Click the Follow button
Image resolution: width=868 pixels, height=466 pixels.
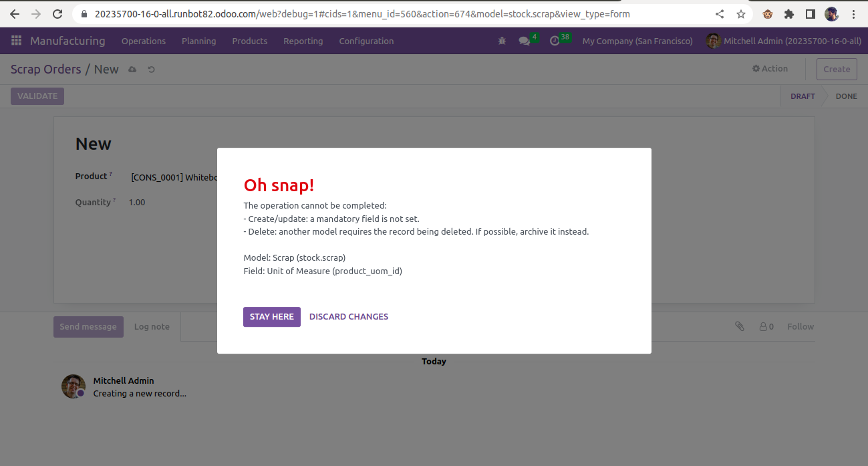[x=801, y=327]
